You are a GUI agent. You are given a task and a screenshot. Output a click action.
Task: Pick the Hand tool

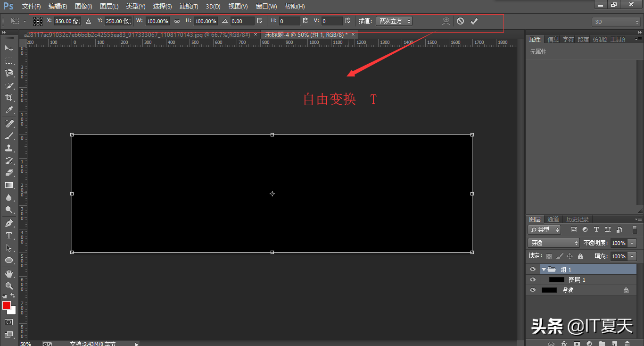8,273
